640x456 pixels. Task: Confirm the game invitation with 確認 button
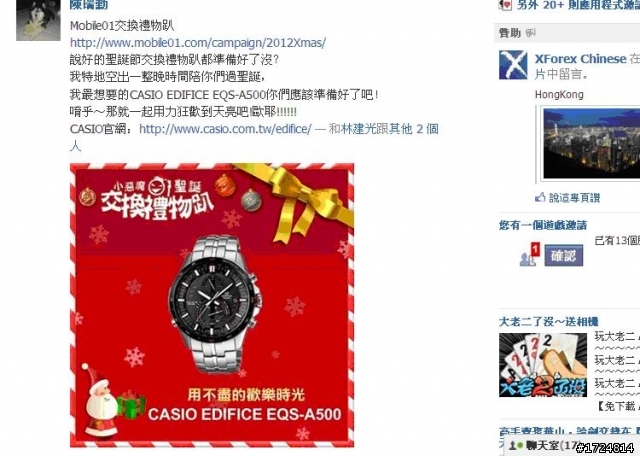point(564,256)
